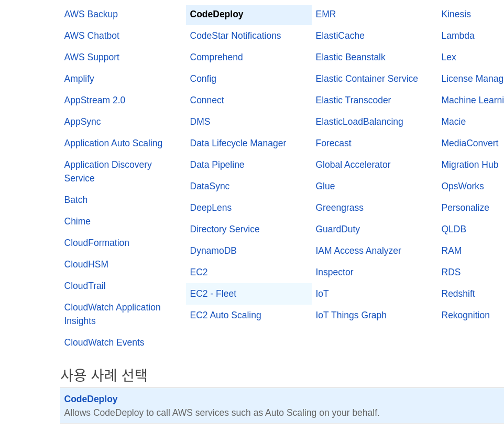Select the Comprehend service

[216, 57]
